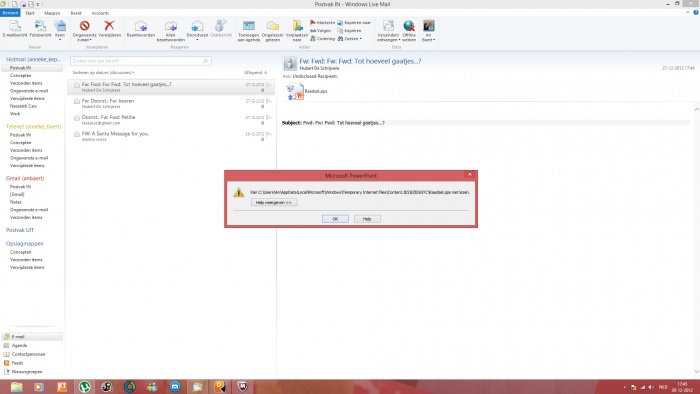Toggle flag on 'Fw: boeren' message

pyautogui.click(x=269, y=101)
